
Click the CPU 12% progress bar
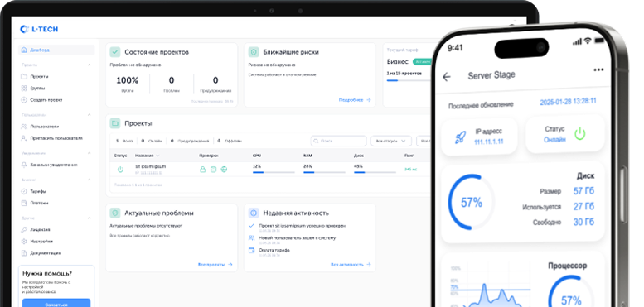(x=274, y=173)
